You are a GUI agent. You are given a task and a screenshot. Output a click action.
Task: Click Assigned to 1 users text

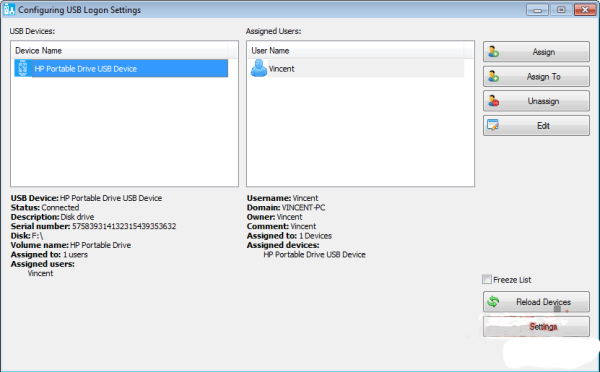click(49, 255)
